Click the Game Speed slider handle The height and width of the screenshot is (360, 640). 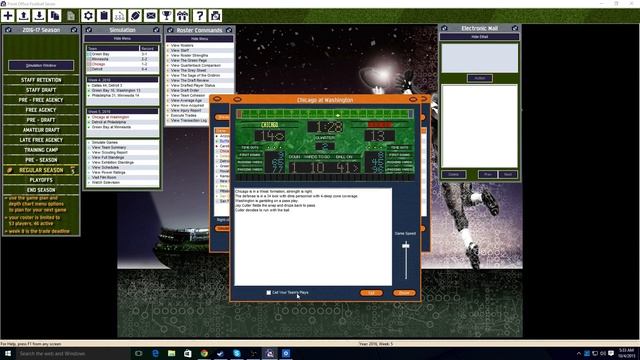point(406,246)
